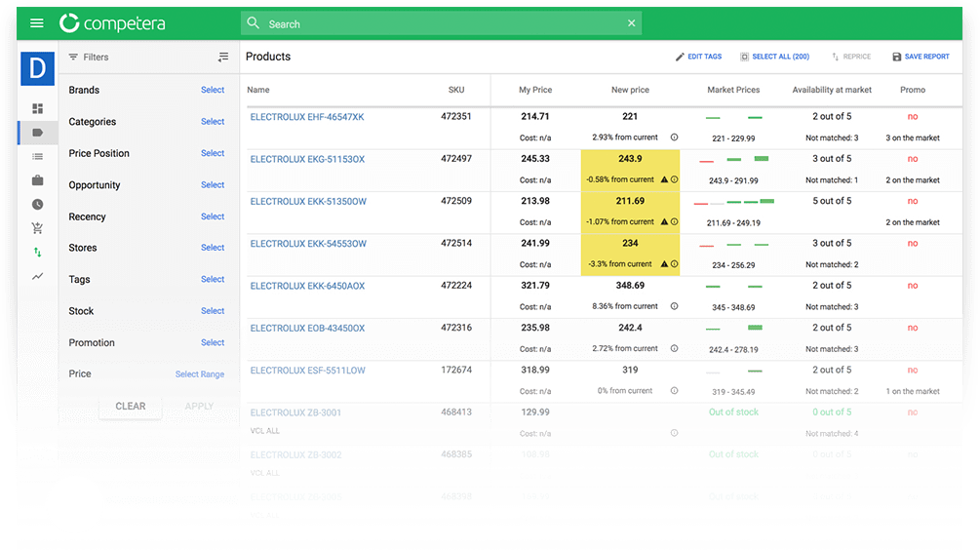Click the sort icon beside Filters
The image size is (980, 550).
223,57
